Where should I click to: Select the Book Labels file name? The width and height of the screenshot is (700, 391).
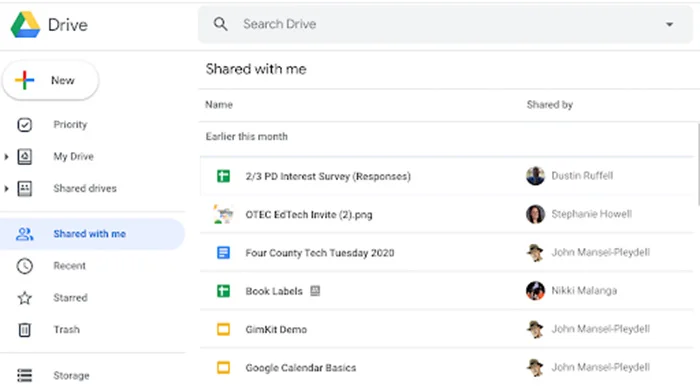(274, 291)
